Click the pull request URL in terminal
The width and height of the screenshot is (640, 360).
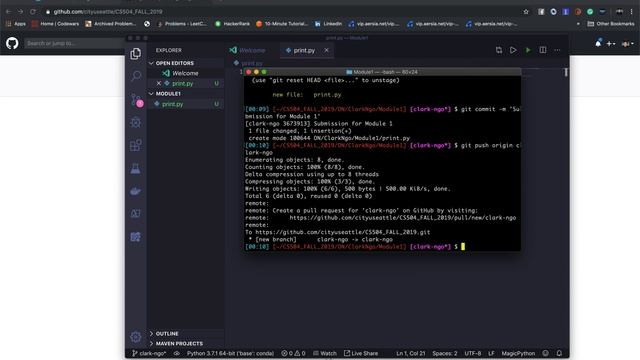[x=402, y=218]
